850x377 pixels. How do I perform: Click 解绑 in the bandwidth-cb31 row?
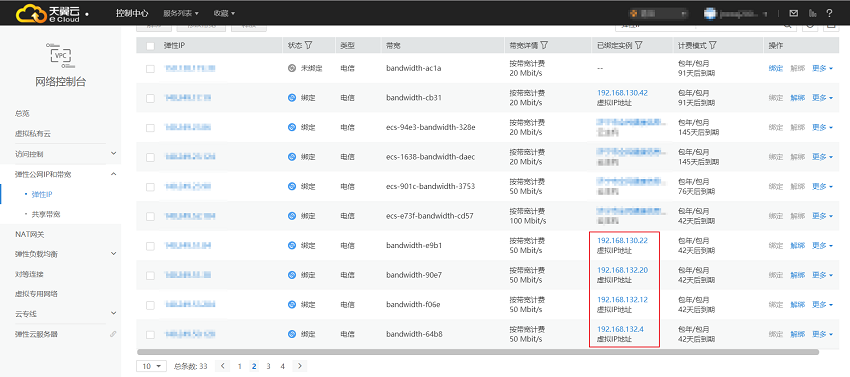(797, 98)
